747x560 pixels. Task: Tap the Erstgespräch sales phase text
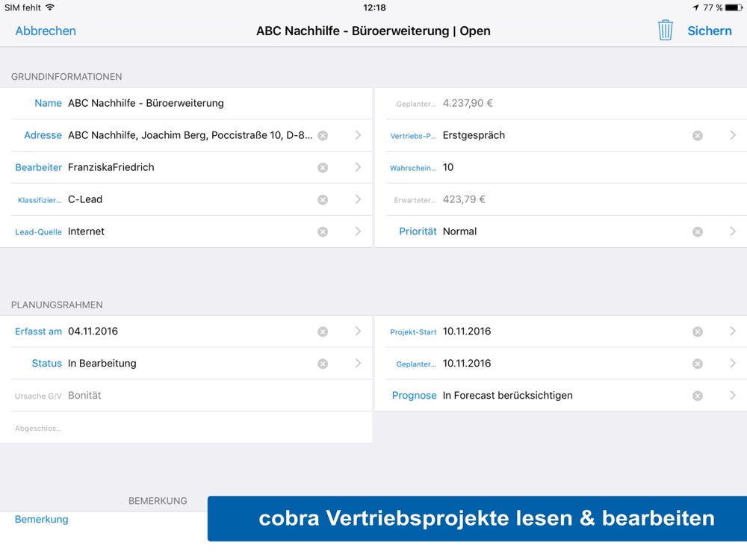click(474, 135)
